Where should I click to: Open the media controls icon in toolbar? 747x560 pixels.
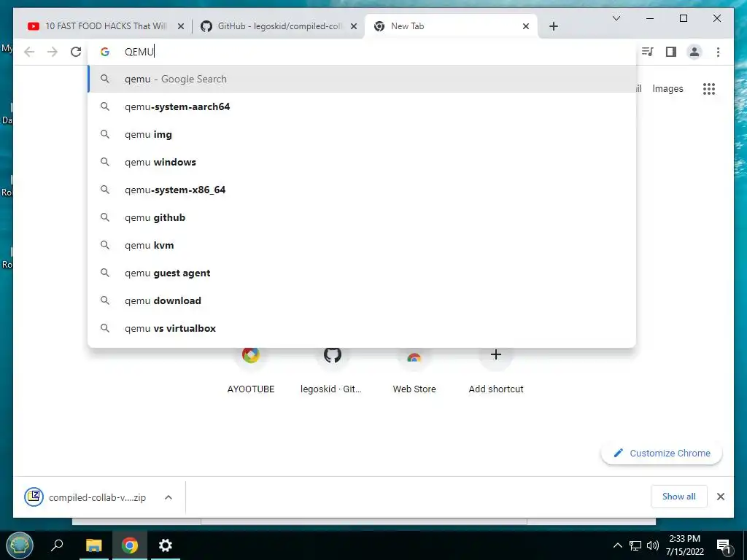(647, 52)
